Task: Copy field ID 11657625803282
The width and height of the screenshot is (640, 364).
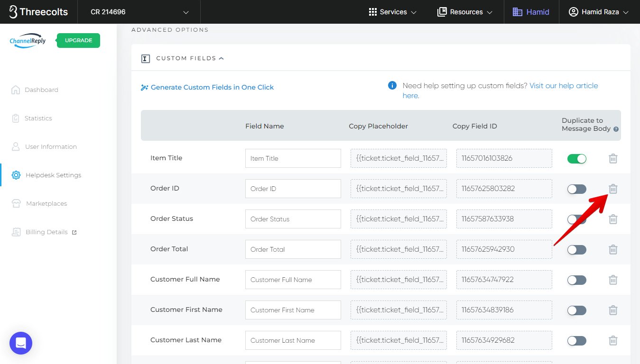Action: point(504,189)
